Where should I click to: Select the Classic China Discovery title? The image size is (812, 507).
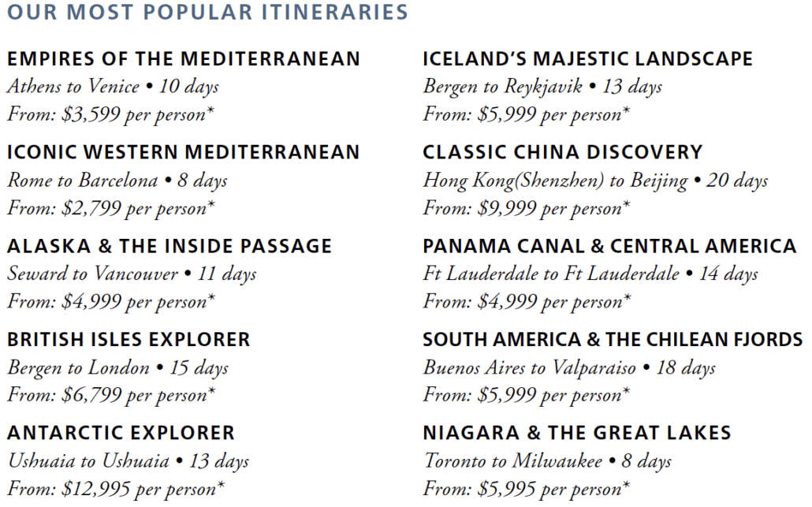tap(562, 152)
